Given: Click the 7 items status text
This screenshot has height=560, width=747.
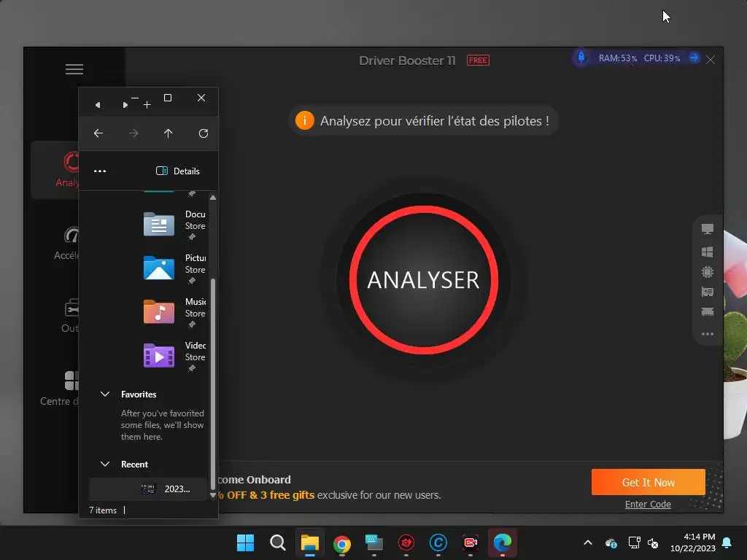Looking at the screenshot, I should (103, 510).
